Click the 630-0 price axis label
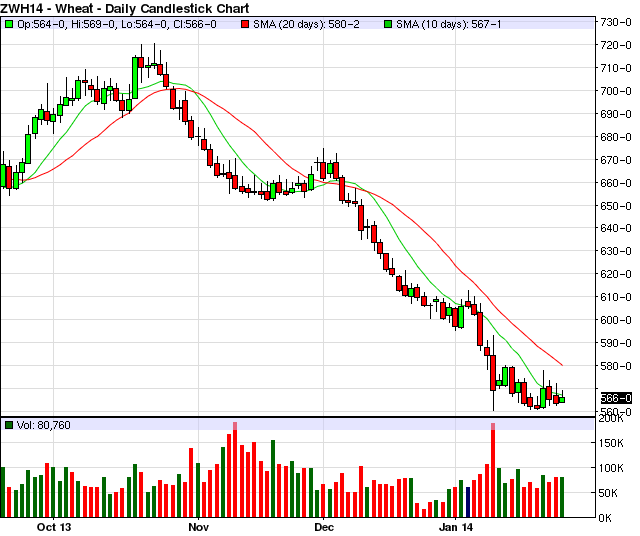Image resolution: width=640 pixels, height=536 pixels. point(616,251)
